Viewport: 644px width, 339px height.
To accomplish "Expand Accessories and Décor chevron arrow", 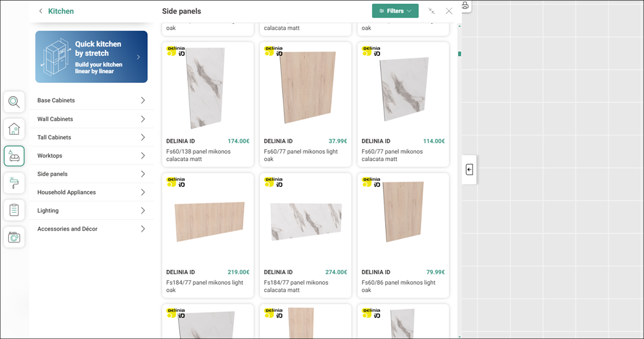I will click(x=143, y=229).
